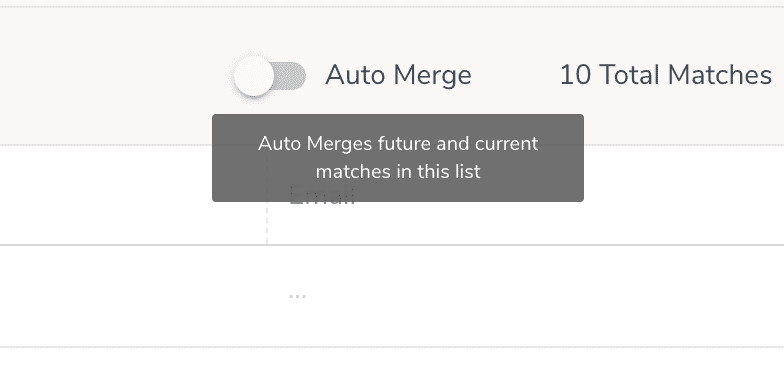Click the Auto Merge text label

[398, 76]
